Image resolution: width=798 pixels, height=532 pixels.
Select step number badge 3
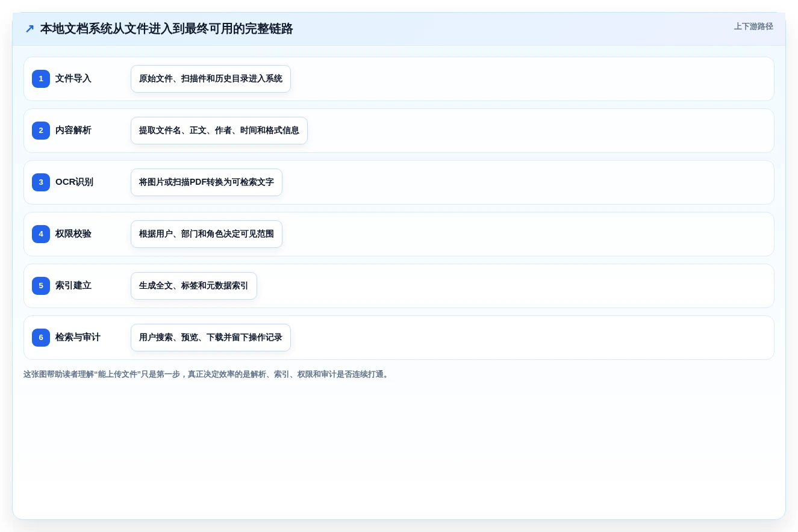pos(41,182)
